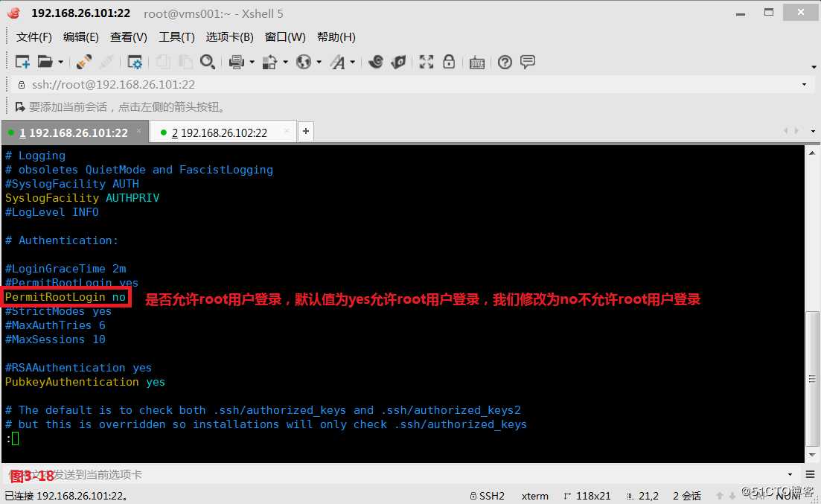Click + to open a new tab
Image resolution: width=821 pixels, height=504 pixels.
(305, 131)
